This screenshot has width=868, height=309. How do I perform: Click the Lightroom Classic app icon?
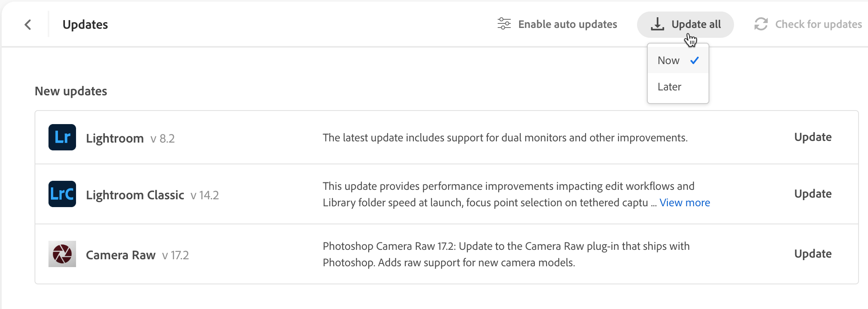click(62, 194)
